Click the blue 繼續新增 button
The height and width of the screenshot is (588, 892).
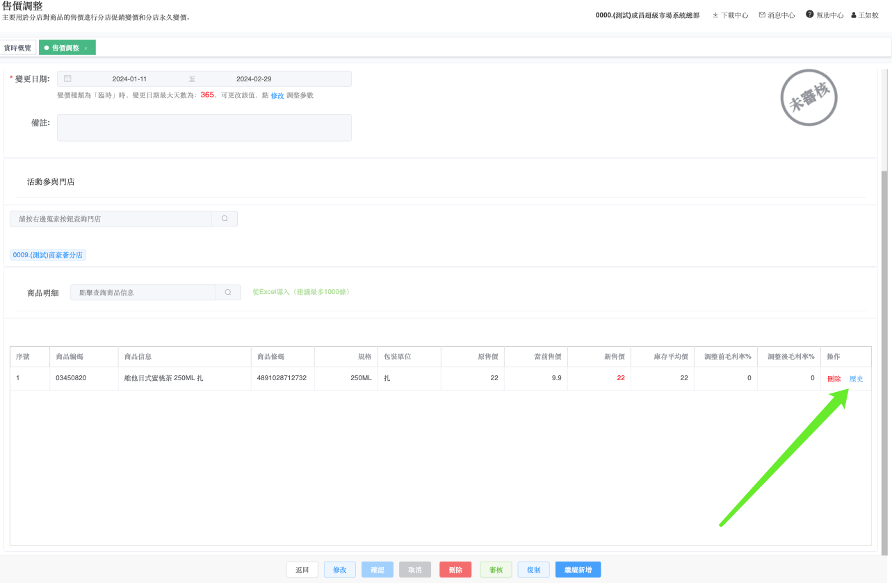tap(578, 570)
